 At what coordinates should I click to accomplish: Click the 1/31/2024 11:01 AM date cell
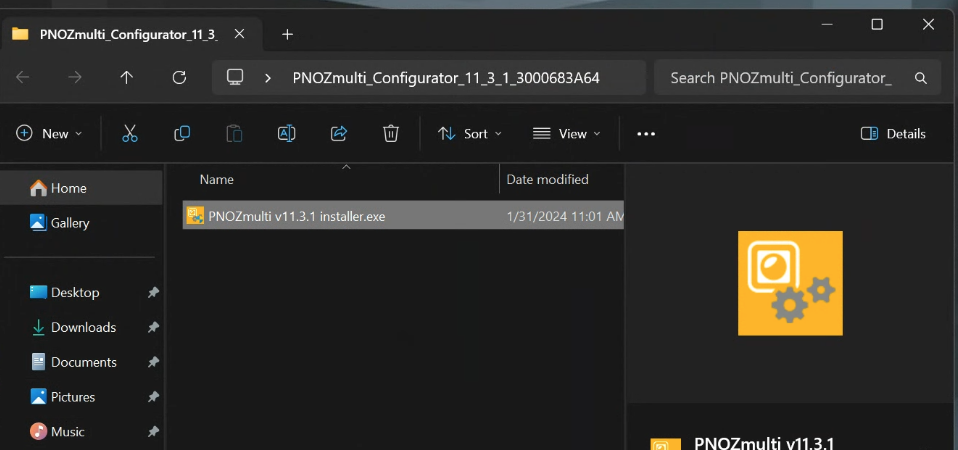click(x=565, y=216)
